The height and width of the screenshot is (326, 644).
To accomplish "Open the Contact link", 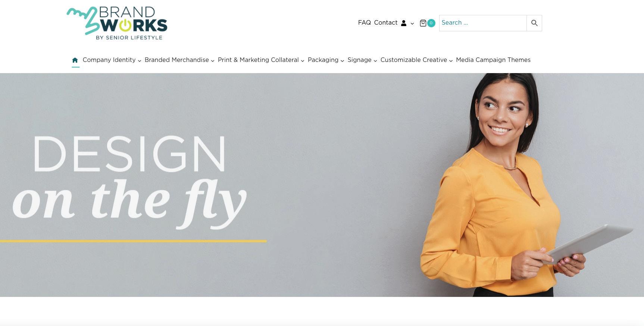I will click(x=386, y=23).
